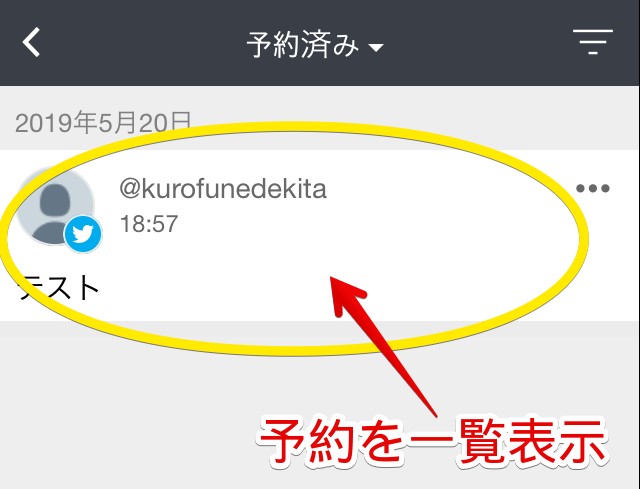
Task: Select the white scheduled post card background
Action: click(x=320, y=235)
